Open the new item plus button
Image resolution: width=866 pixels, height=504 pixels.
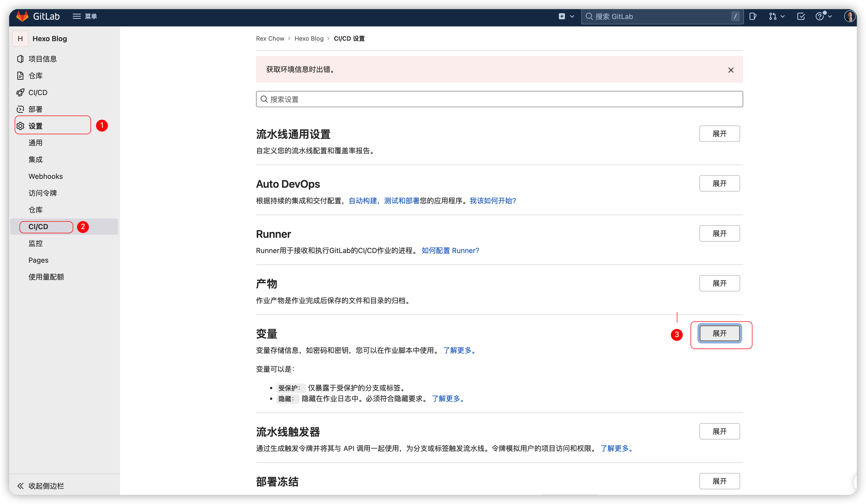(561, 16)
